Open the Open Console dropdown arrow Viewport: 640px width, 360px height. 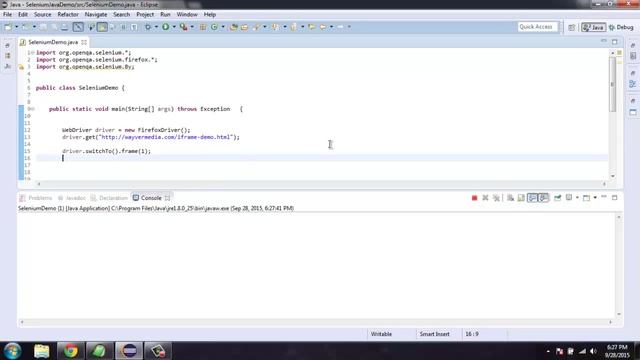(595, 198)
